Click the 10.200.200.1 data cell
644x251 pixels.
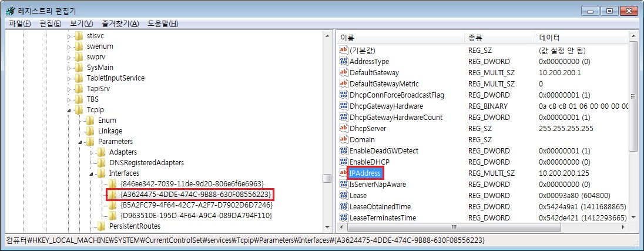(560, 73)
